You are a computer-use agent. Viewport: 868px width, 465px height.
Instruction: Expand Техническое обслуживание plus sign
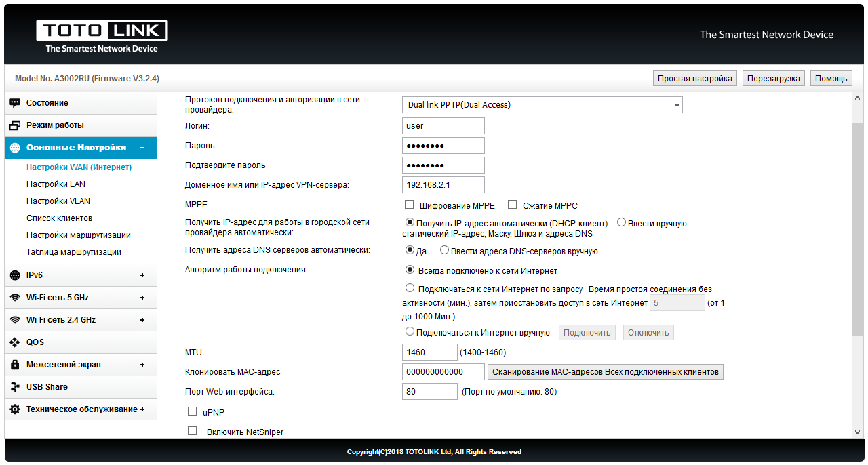click(x=142, y=409)
